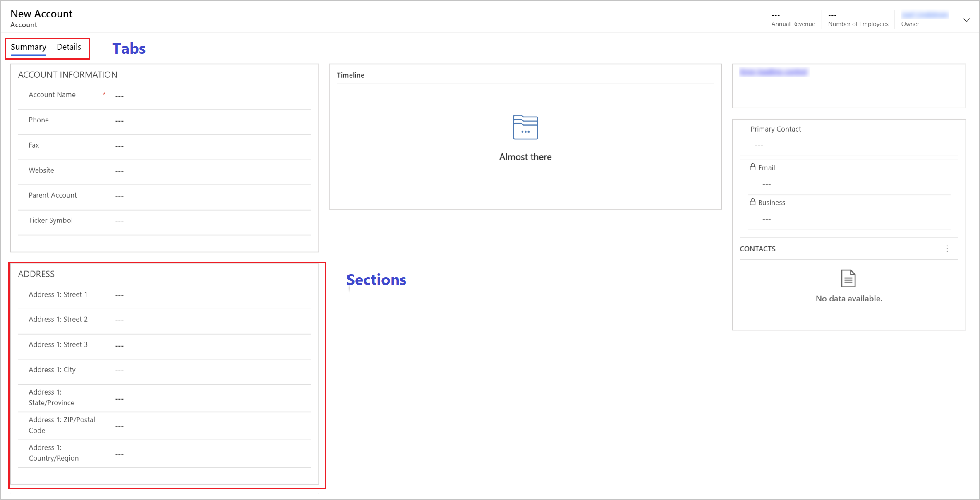This screenshot has height=500, width=980.
Task: Select the Summary tab
Action: tap(28, 47)
